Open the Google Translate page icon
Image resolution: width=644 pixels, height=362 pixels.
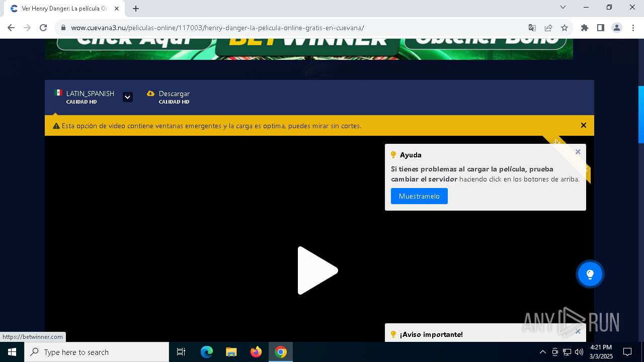click(x=532, y=28)
